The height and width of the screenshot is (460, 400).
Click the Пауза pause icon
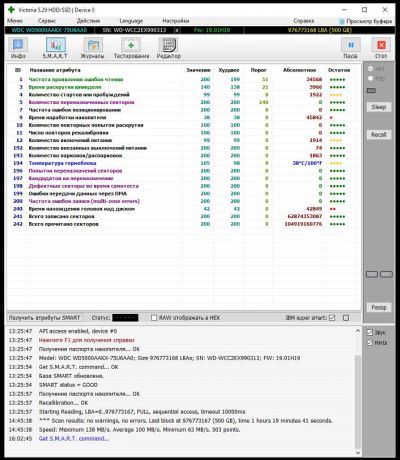click(350, 48)
